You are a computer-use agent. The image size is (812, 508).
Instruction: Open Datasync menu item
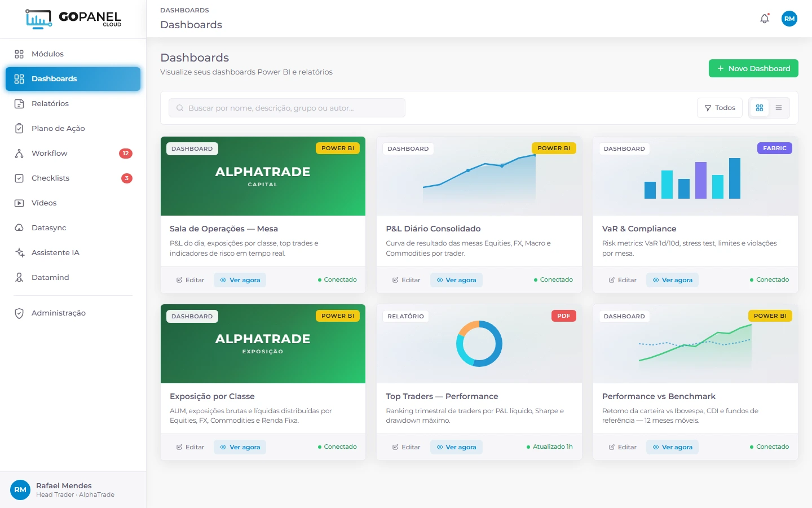click(73, 228)
